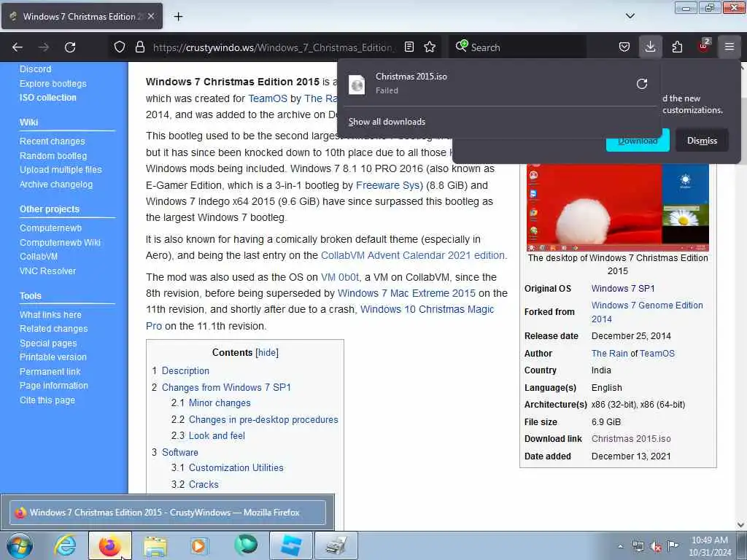Open Save to Pocket icon
The width and height of the screenshot is (747, 560).
624,47
